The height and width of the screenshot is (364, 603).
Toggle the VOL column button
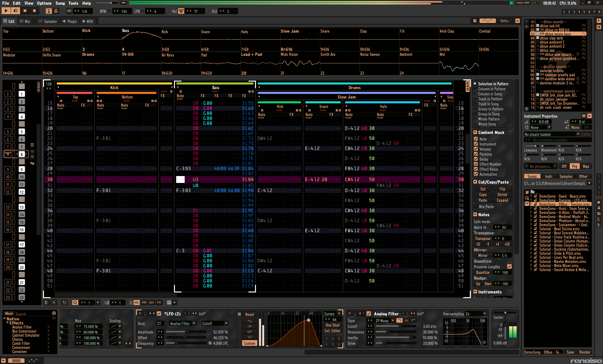point(136,302)
